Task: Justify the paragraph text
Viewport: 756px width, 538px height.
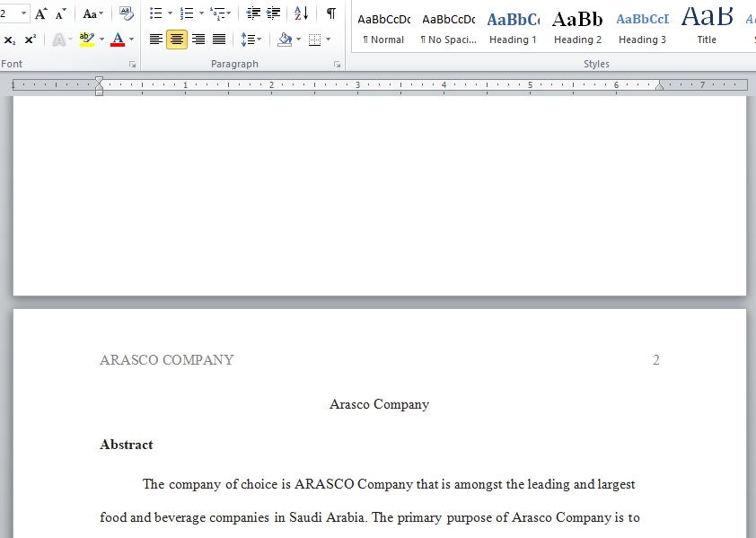Action: (219, 40)
